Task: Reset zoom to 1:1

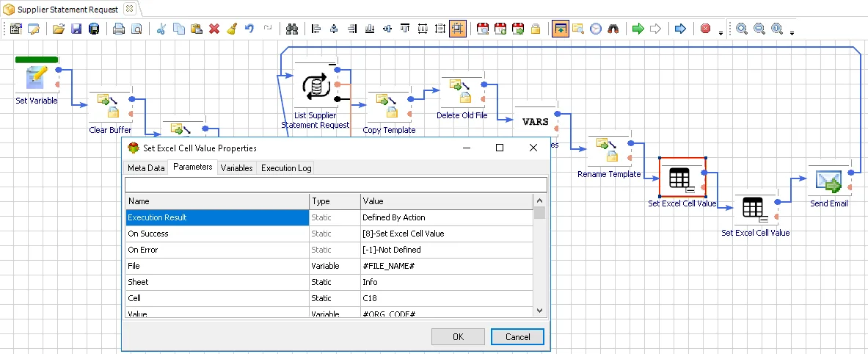Action: pos(777,29)
